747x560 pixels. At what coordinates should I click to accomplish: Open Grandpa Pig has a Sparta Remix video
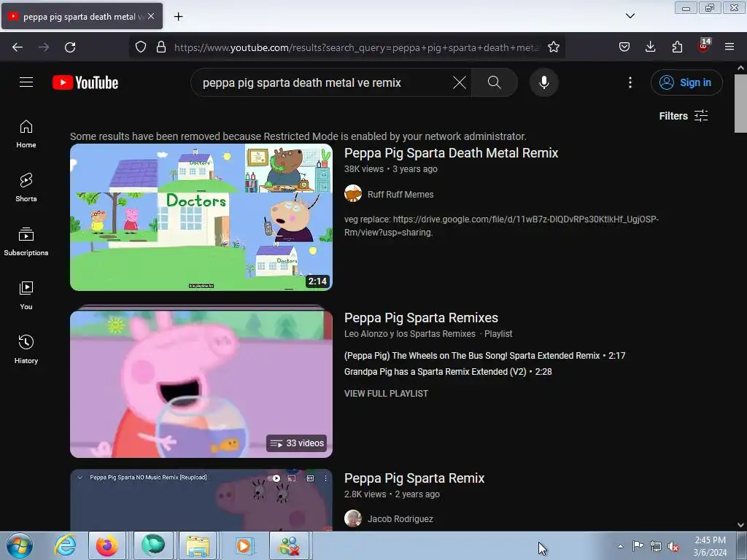point(448,372)
